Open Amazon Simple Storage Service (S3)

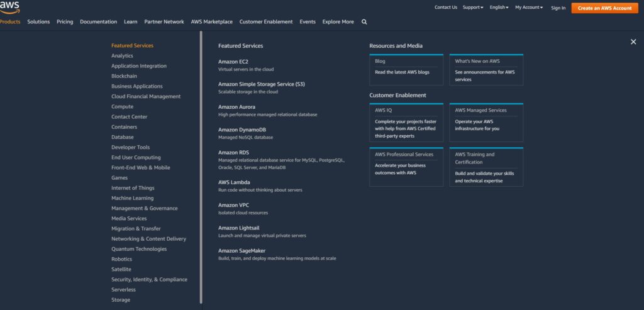[262, 84]
